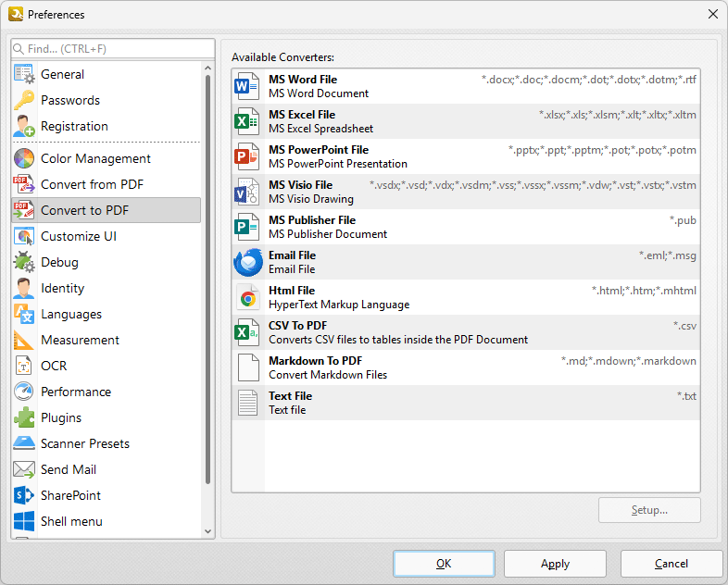Click the Setup... button
The height and width of the screenshot is (585, 728).
point(649,510)
